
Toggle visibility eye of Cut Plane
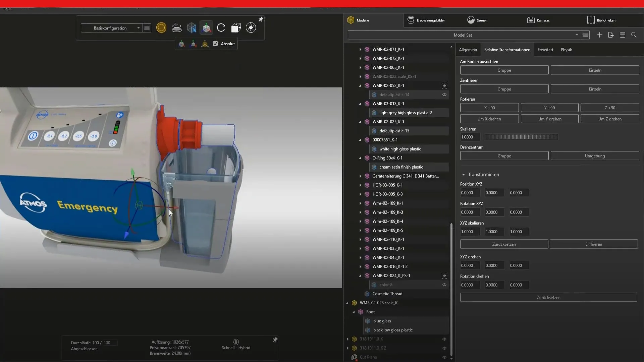click(x=444, y=357)
